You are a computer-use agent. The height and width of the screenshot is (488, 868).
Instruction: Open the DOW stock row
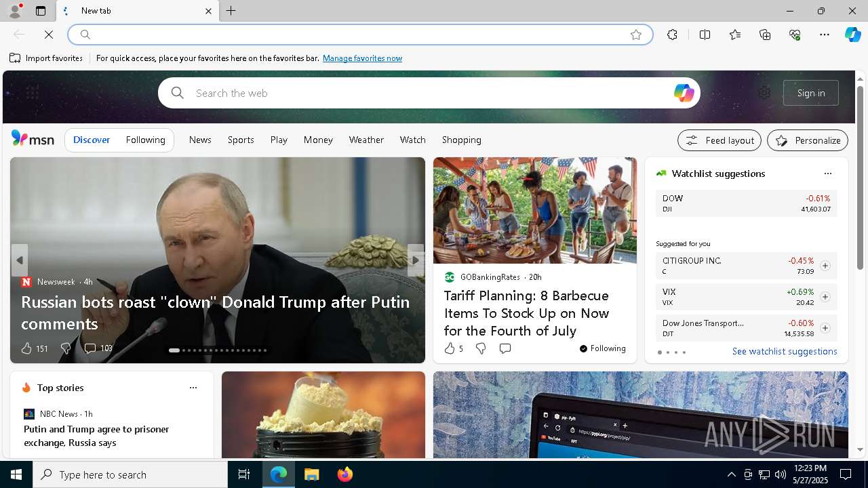coord(746,203)
